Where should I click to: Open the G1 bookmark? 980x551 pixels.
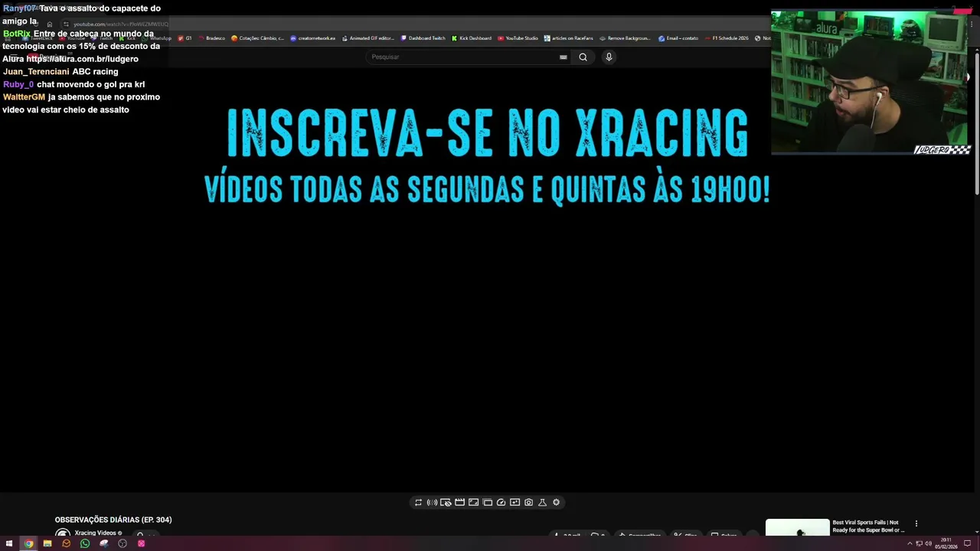coord(185,38)
